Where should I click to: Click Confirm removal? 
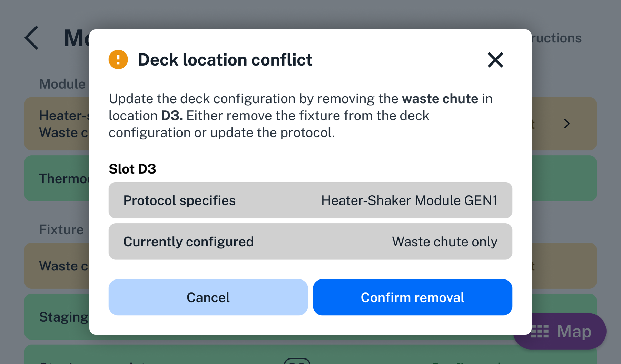(x=412, y=297)
